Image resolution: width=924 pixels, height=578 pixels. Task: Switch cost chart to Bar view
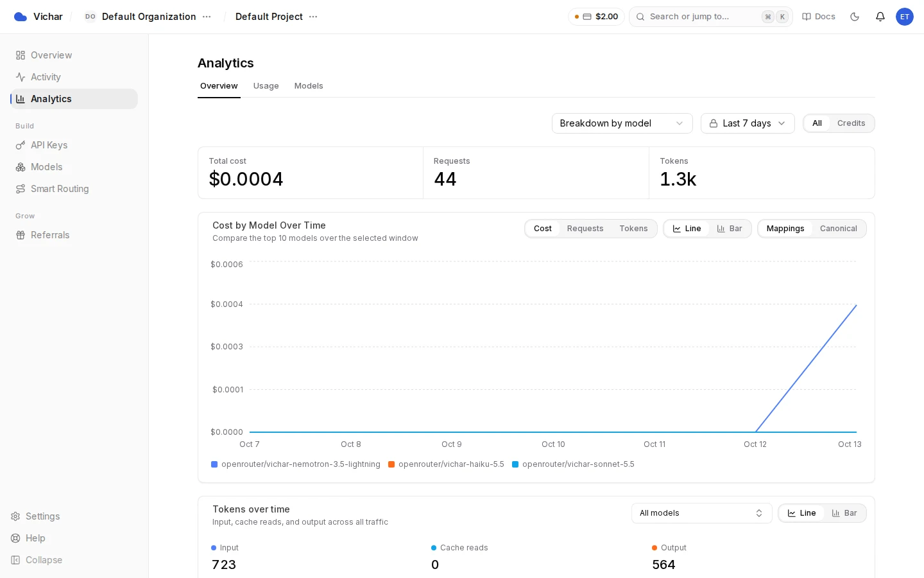(730, 229)
